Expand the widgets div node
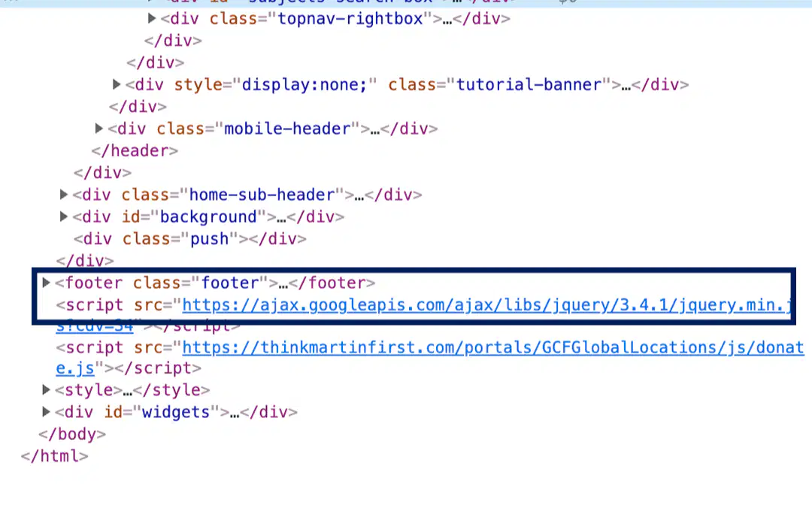Viewport: 812px width, 521px height. coord(46,412)
